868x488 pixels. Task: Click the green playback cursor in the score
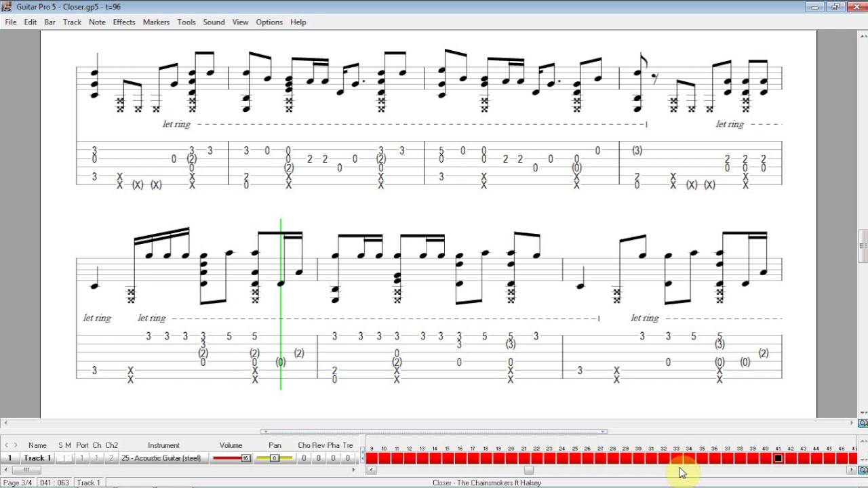tap(281, 304)
